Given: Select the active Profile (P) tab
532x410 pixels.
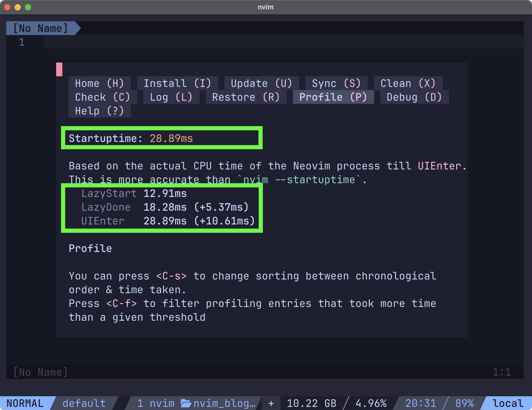Looking at the screenshot, I should [x=333, y=97].
